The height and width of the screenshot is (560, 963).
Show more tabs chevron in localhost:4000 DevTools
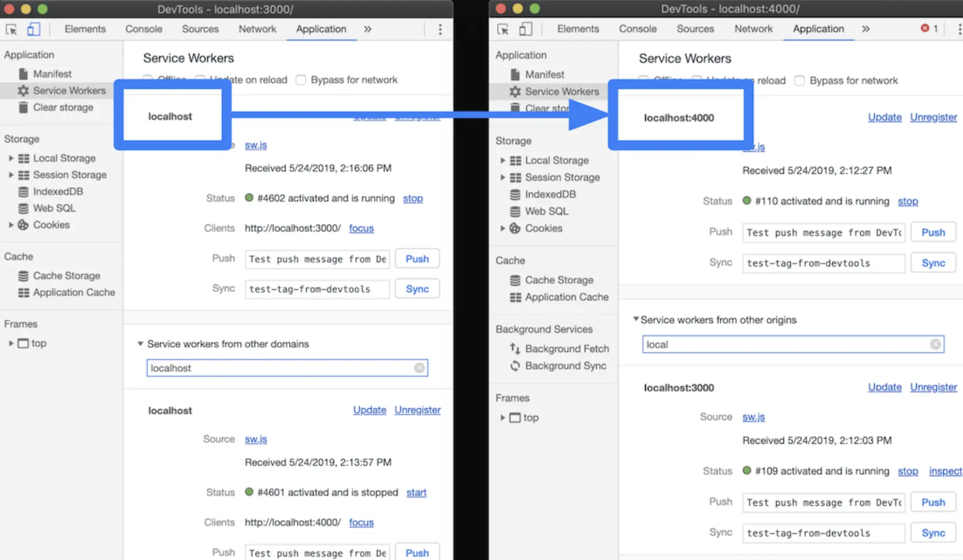point(866,29)
